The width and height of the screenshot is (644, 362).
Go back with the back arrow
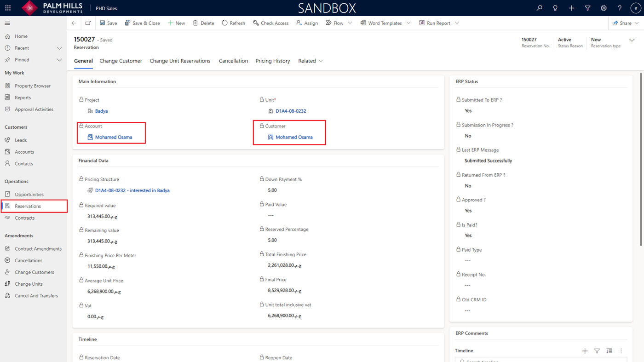(x=74, y=23)
